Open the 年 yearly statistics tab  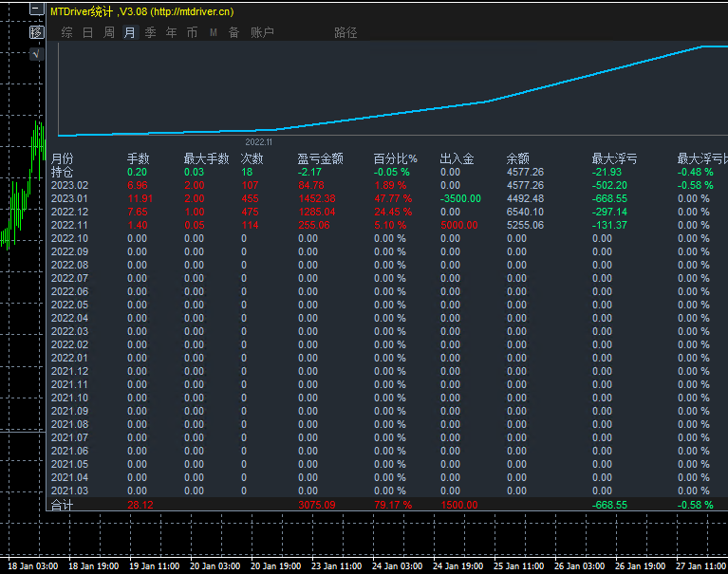pos(171,32)
